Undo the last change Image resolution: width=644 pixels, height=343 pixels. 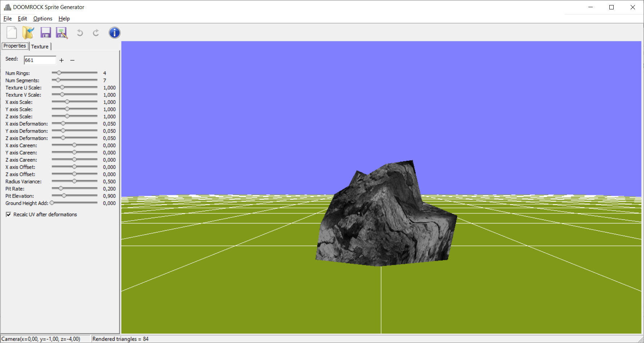pyautogui.click(x=79, y=32)
